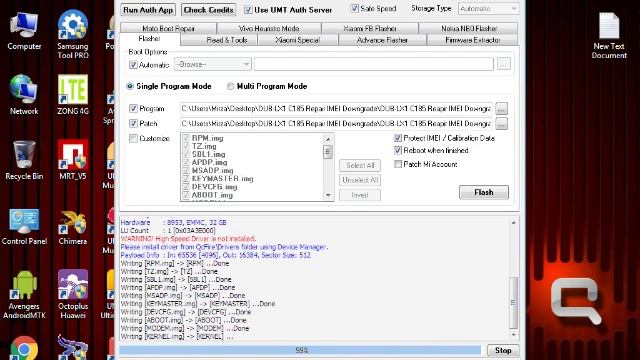
Task: Switch to Nokia NBO Flasher tab
Action: click(469, 28)
